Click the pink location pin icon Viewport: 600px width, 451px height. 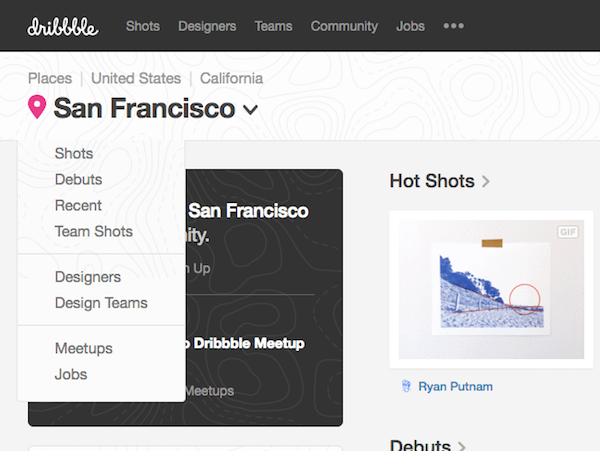coord(38,108)
